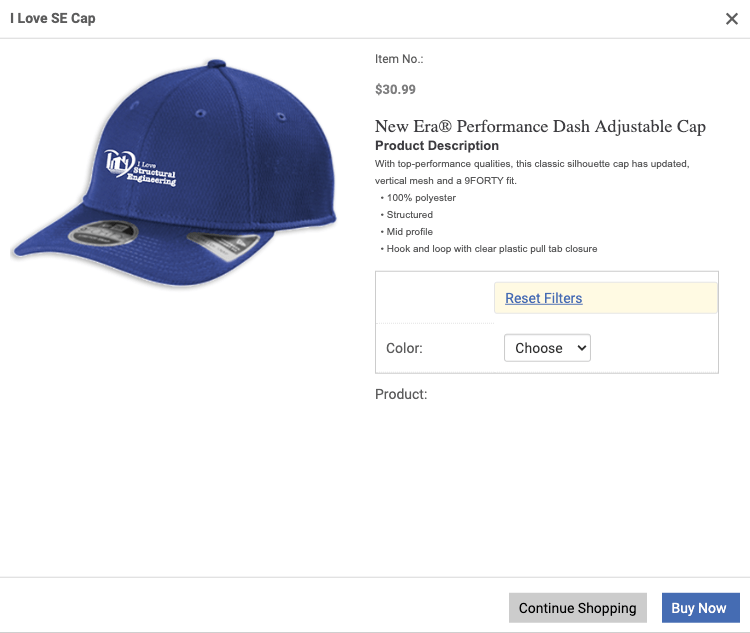
Task: Click the Reset Filters link
Action: 543,298
